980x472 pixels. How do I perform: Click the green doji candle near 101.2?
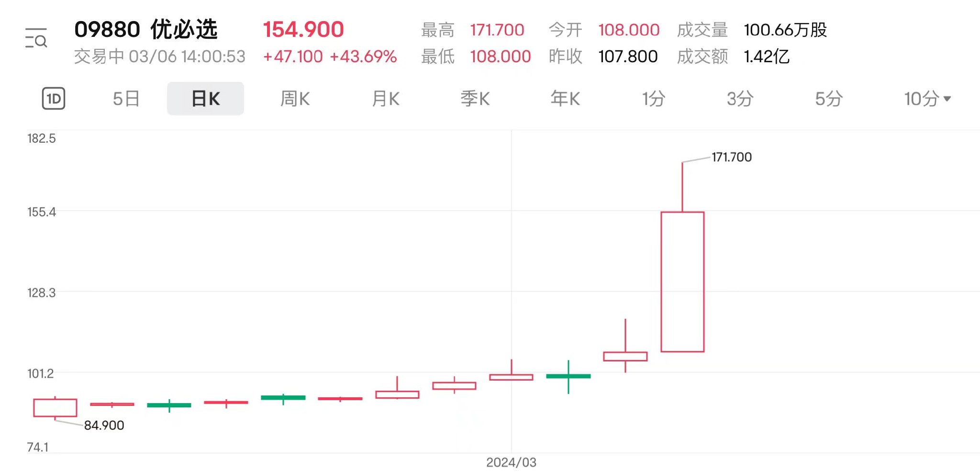[568, 376]
